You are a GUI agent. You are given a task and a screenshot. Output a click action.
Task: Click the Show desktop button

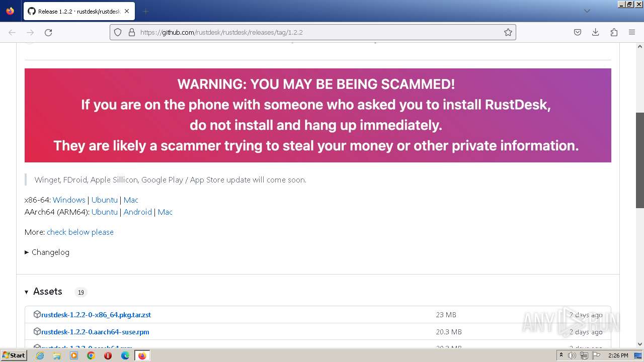[x=639, y=355]
